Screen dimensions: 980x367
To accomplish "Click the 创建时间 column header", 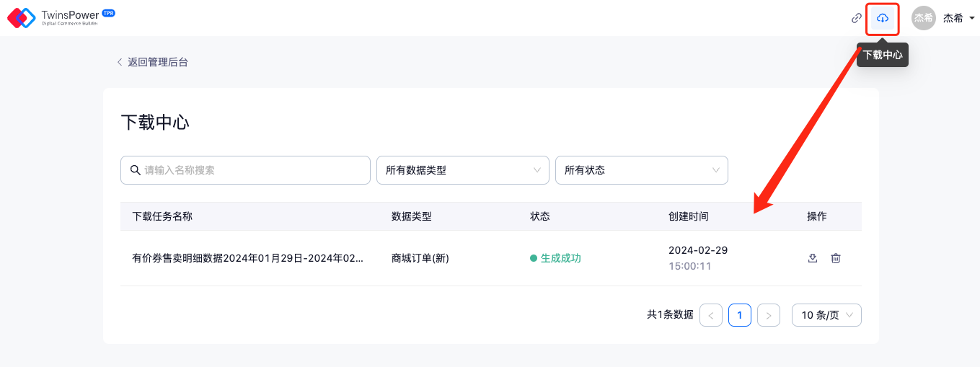I will [688, 216].
